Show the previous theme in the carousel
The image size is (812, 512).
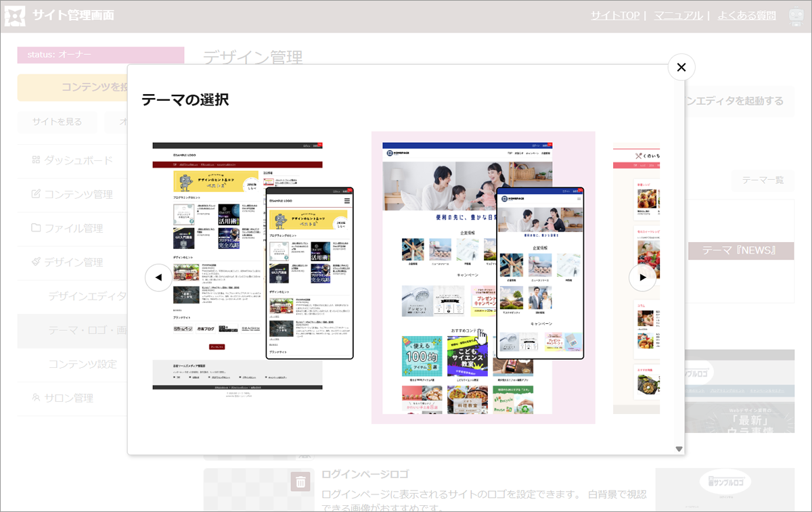pos(158,277)
